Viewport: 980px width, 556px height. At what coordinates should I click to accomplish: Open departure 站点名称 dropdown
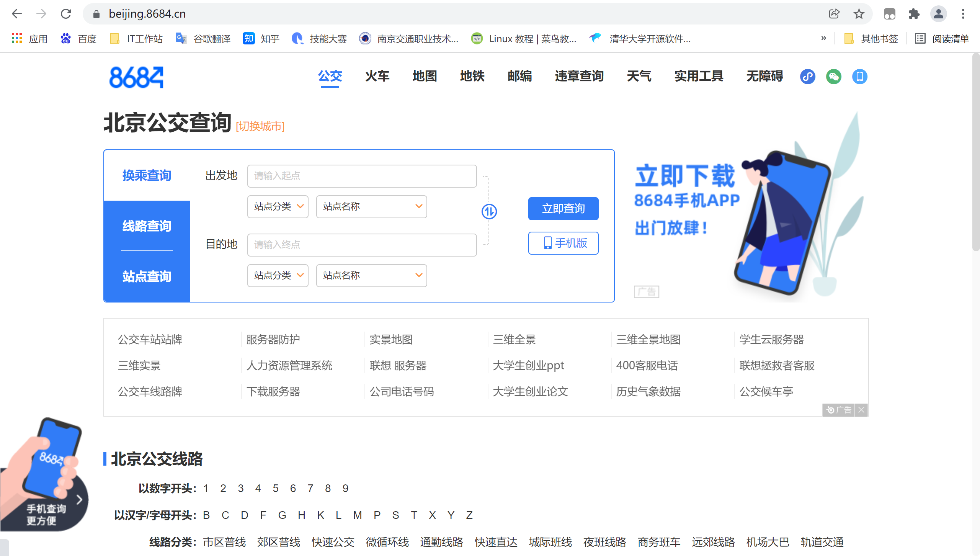[371, 206]
